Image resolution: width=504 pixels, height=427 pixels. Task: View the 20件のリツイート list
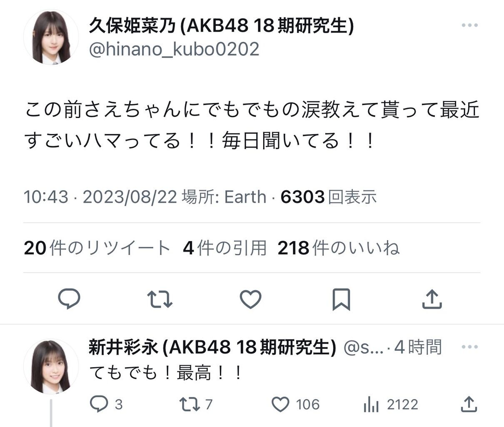pyautogui.click(x=97, y=248)
